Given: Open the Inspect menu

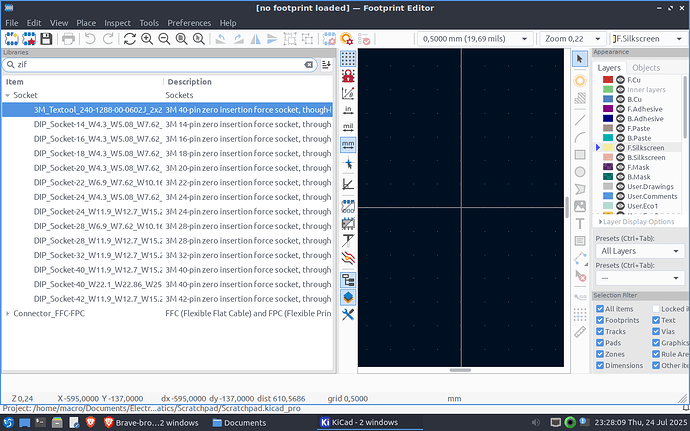Looking at the screenshot, I should [x=117, y=23].
